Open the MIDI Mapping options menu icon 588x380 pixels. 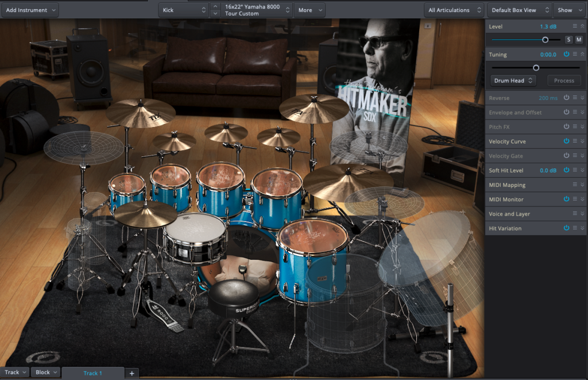coord(575,185)
